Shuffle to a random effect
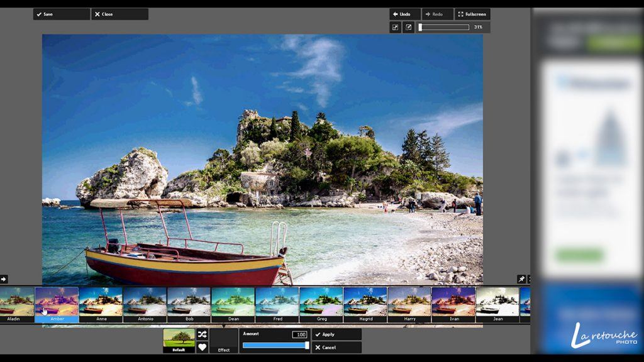This screenshot has height=362, width=644. tap(202, 335)
